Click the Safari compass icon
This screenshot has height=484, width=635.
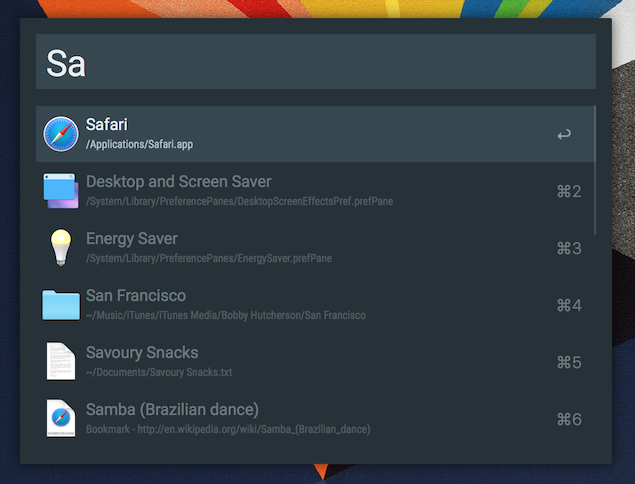60,134
